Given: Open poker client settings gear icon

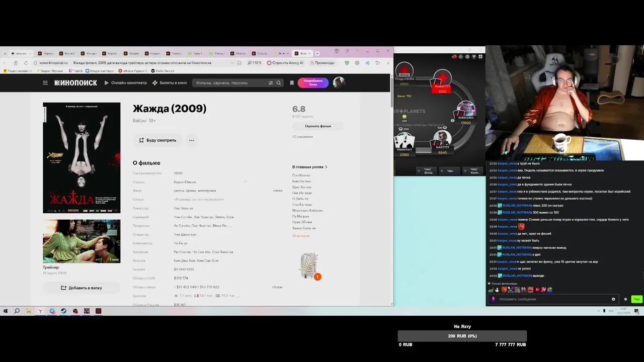Looking at the screenshot, I should (467, 57).
